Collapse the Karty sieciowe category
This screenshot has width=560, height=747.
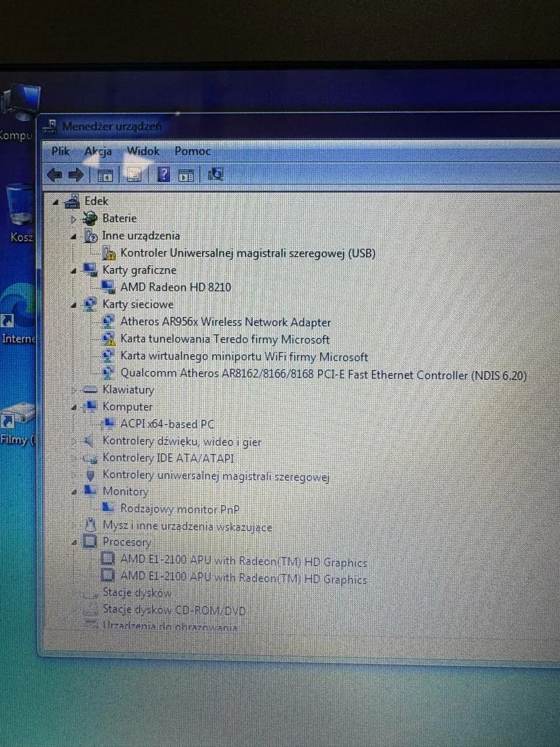pos(73,304)
